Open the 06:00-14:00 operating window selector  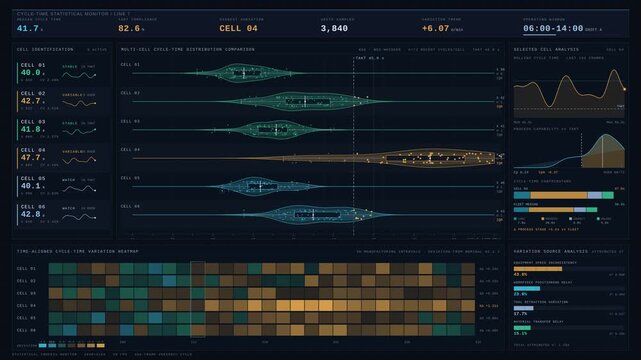pos(553,29)
